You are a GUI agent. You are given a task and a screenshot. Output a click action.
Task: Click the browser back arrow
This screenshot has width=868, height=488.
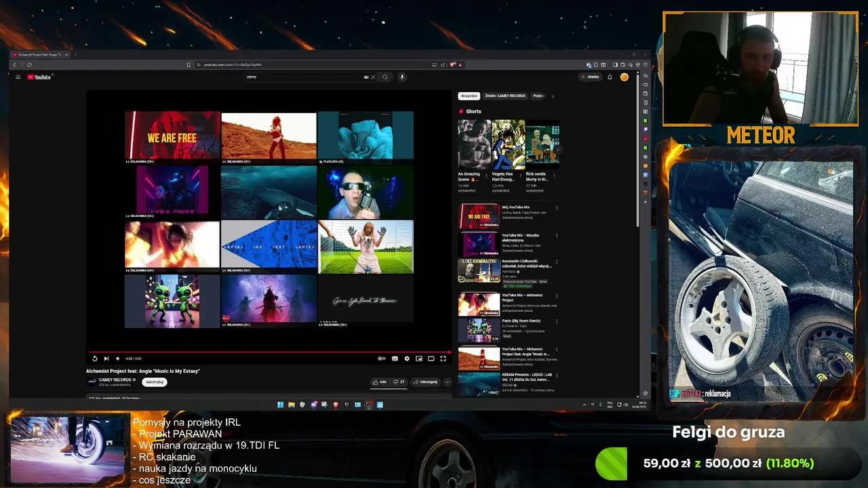(x=14, y=64)
